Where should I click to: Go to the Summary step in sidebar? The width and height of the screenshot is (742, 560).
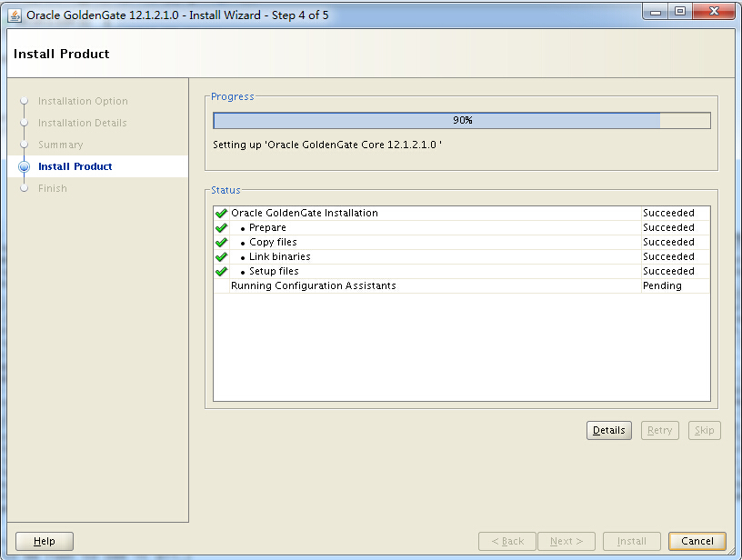(x=60, y=145)
